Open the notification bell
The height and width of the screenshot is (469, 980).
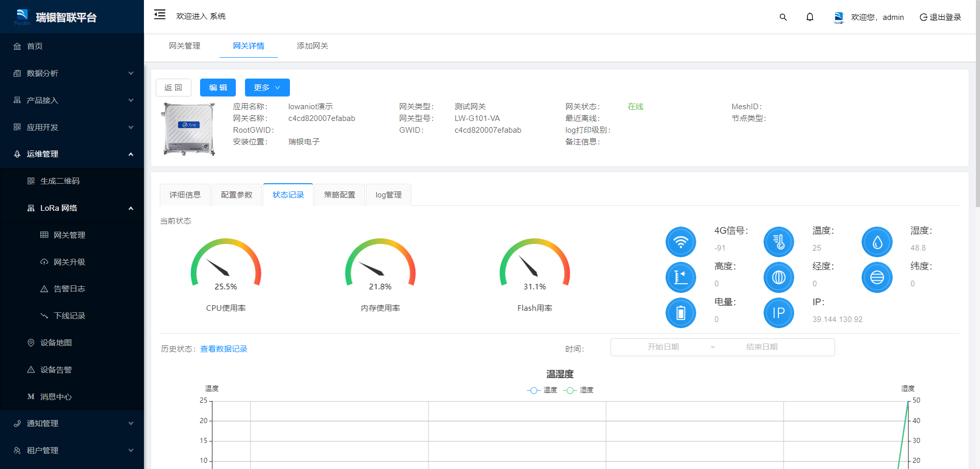tap(810, 17)
